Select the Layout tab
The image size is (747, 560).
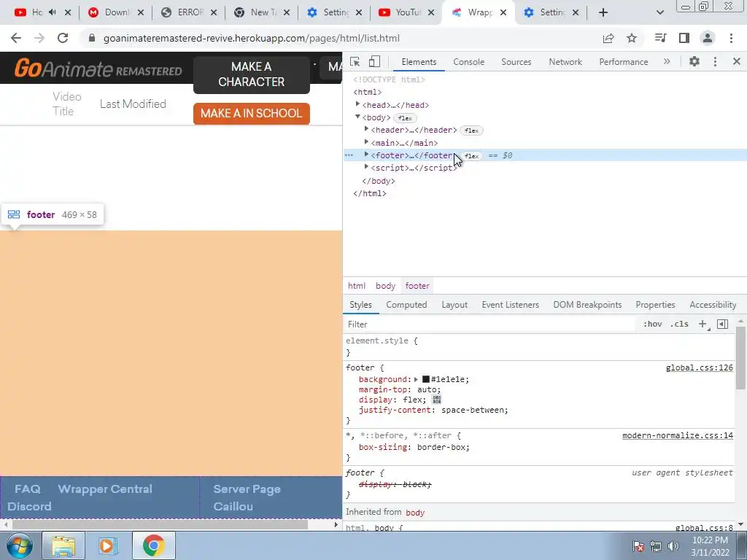(454, 305)
